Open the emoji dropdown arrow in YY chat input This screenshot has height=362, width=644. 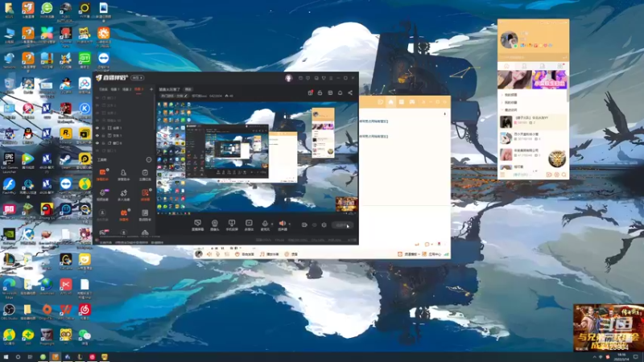pyautogui.click(x=431, y=245)
